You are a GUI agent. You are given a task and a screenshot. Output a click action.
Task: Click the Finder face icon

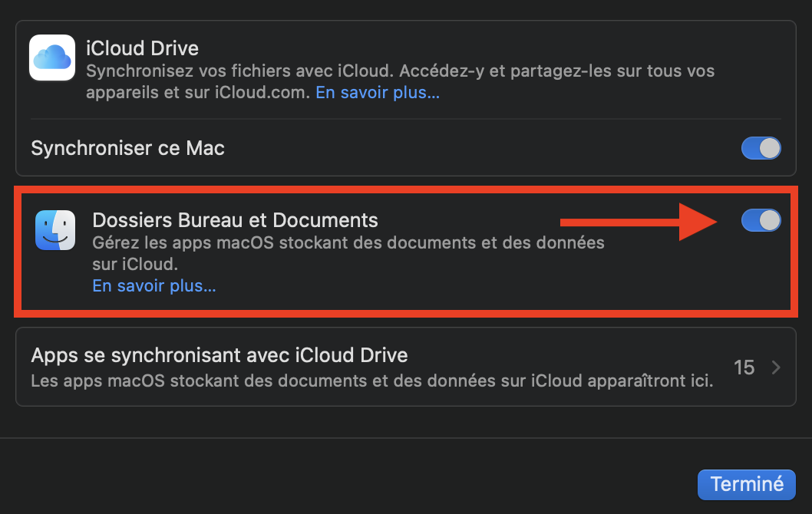click(x=55, y=230)
